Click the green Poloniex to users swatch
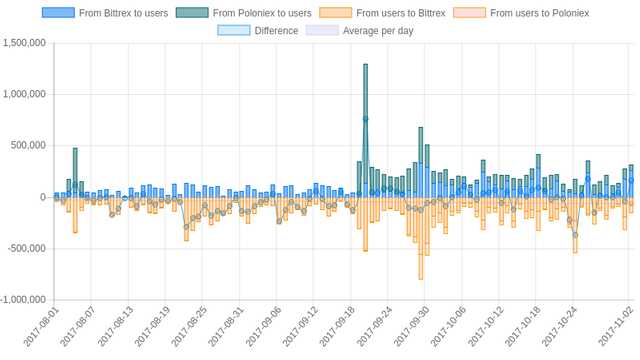 click(x=192, y=13)
